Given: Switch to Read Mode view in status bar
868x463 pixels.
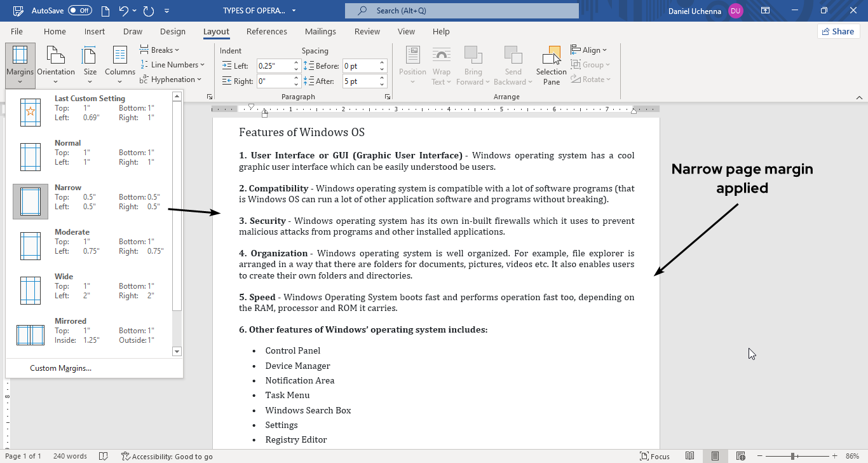Looking at the screenshot, I should coord(690,456).
